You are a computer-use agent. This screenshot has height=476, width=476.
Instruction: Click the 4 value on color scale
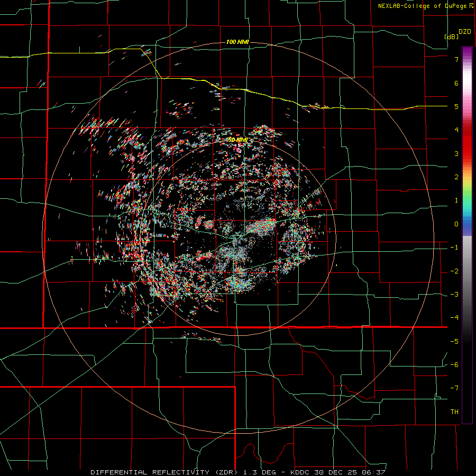click(x=456, y=130)
